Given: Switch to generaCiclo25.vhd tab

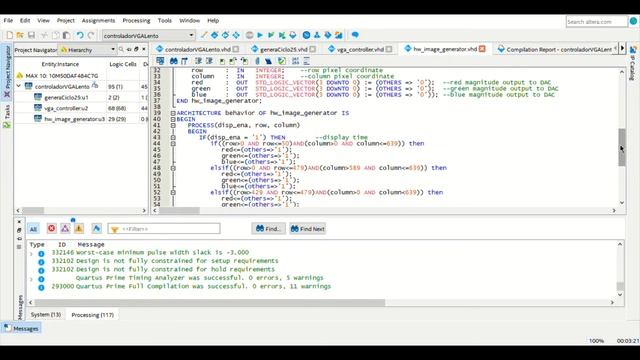Looking at the screenshot, I should click(283, 49).
